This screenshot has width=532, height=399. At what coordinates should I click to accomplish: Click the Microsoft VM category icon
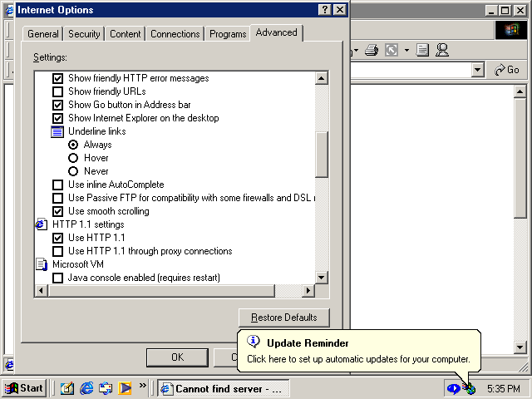pyautogui.click(x=42, y=264)
